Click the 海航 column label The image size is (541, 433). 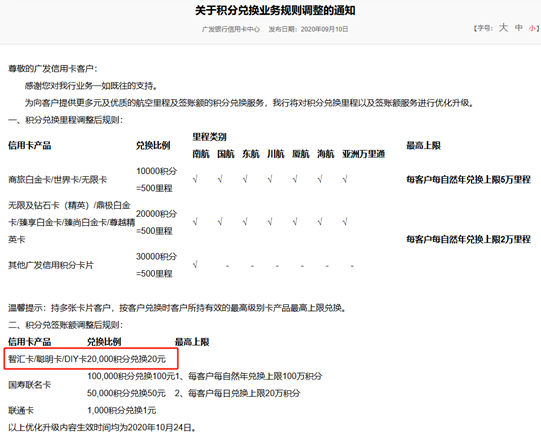(326, 154)
